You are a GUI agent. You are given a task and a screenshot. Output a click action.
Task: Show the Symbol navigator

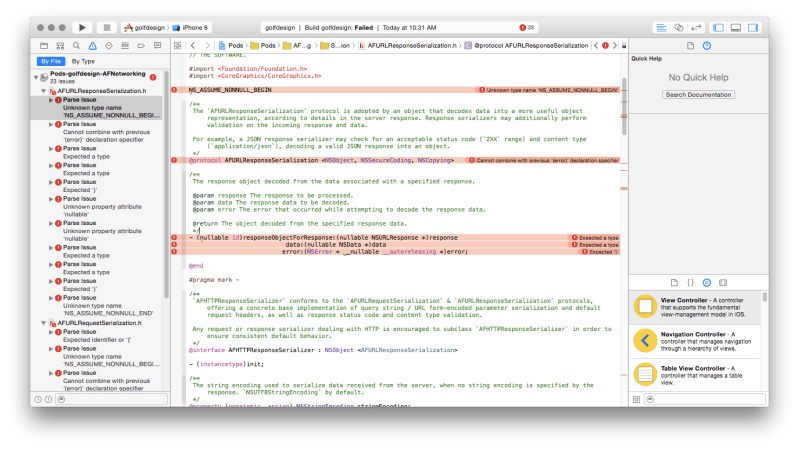pos(60,45)
